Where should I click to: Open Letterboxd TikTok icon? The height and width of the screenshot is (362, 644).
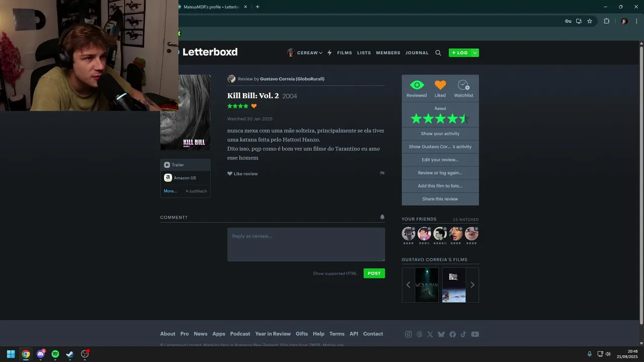tap(463, 334)
